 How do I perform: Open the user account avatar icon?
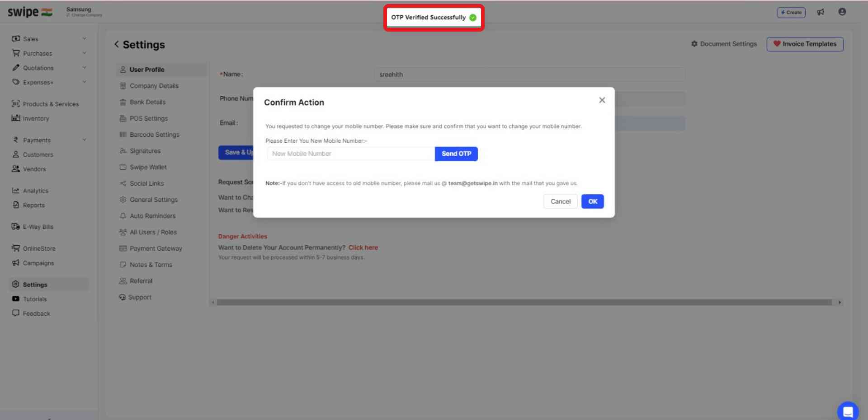click(x=842, y=12)
